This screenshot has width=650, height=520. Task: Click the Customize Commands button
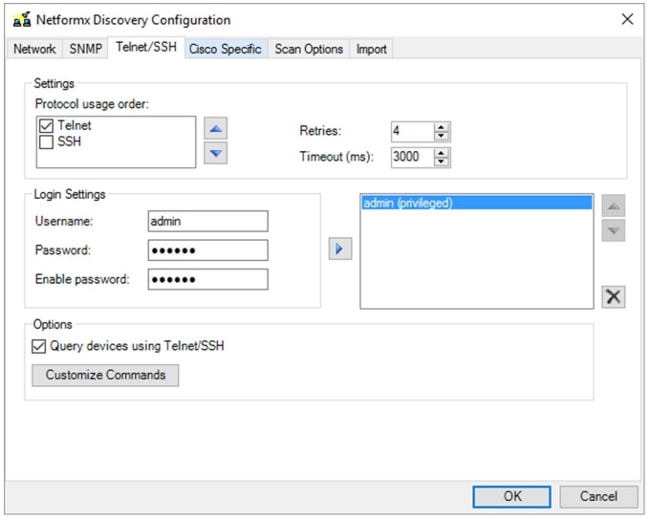[x=105, y=375]
